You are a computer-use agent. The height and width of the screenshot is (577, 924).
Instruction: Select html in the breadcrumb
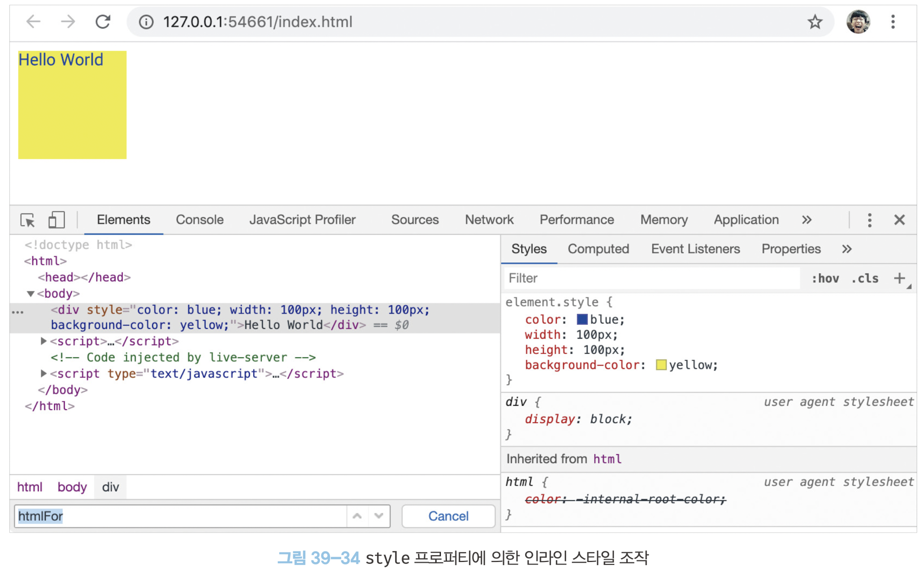pos(29,487)
